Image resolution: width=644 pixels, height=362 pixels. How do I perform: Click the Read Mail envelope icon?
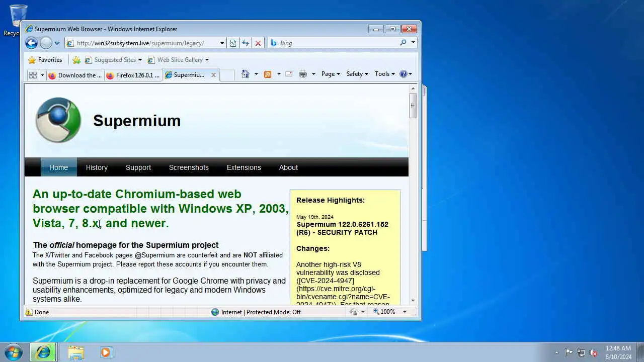[289, 74]
